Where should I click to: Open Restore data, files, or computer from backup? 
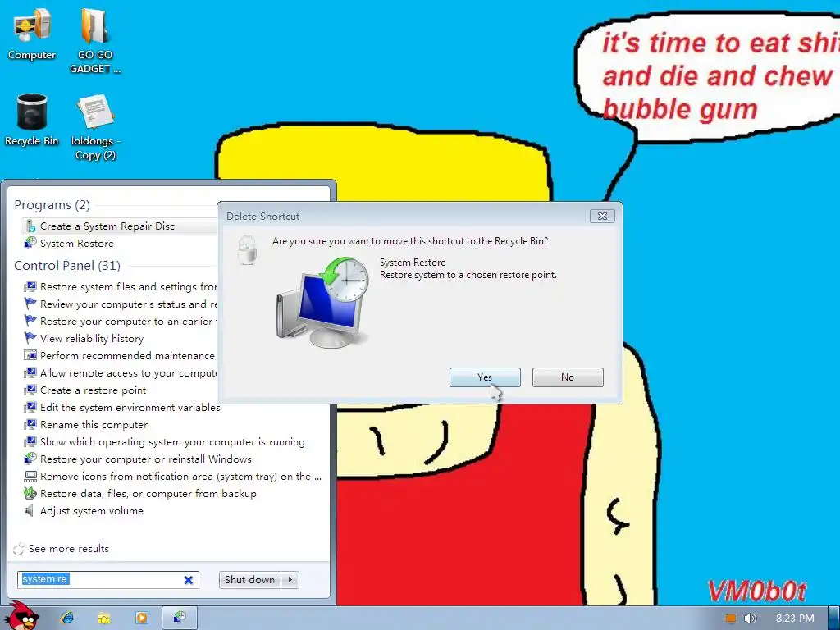(148, 493)
